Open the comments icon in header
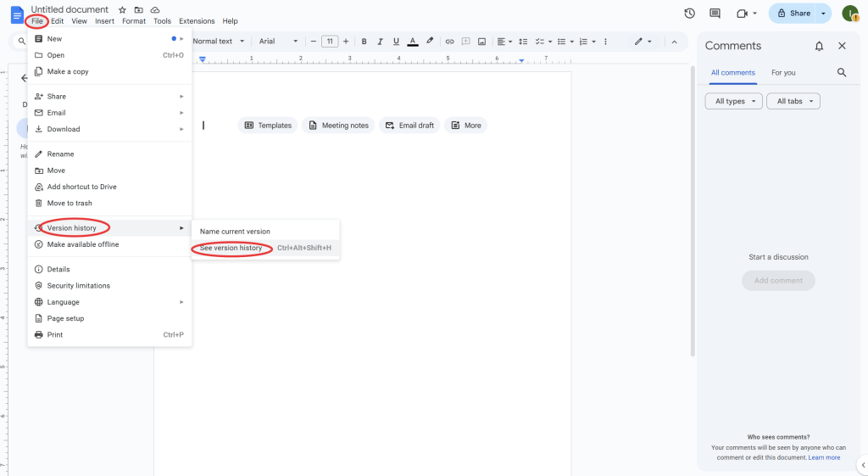The width and height of the screenshot is (868, 476). point(715,14)
